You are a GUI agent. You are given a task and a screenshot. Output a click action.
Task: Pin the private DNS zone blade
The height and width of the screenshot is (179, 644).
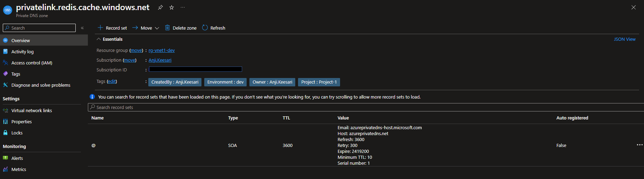coord(160,7)
